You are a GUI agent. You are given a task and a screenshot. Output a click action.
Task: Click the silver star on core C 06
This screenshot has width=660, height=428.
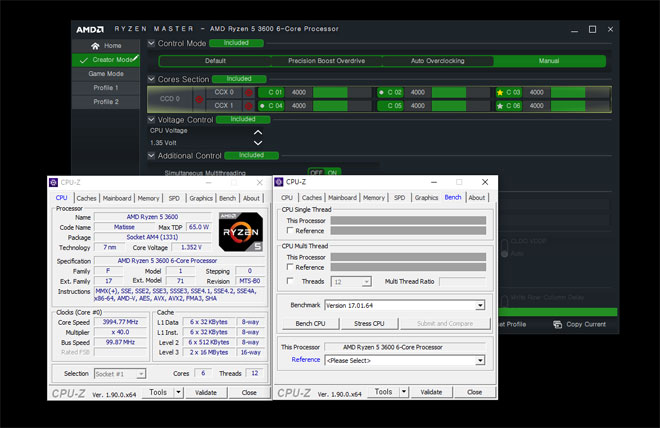(500, 106)
